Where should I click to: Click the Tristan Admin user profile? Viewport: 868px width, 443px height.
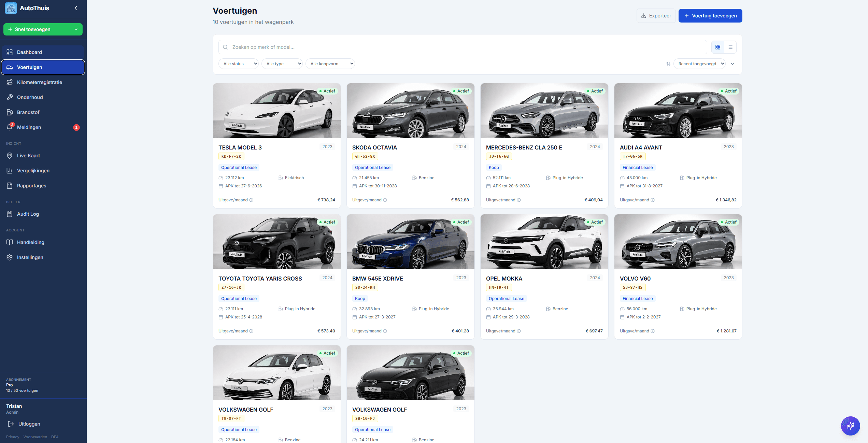14,409
